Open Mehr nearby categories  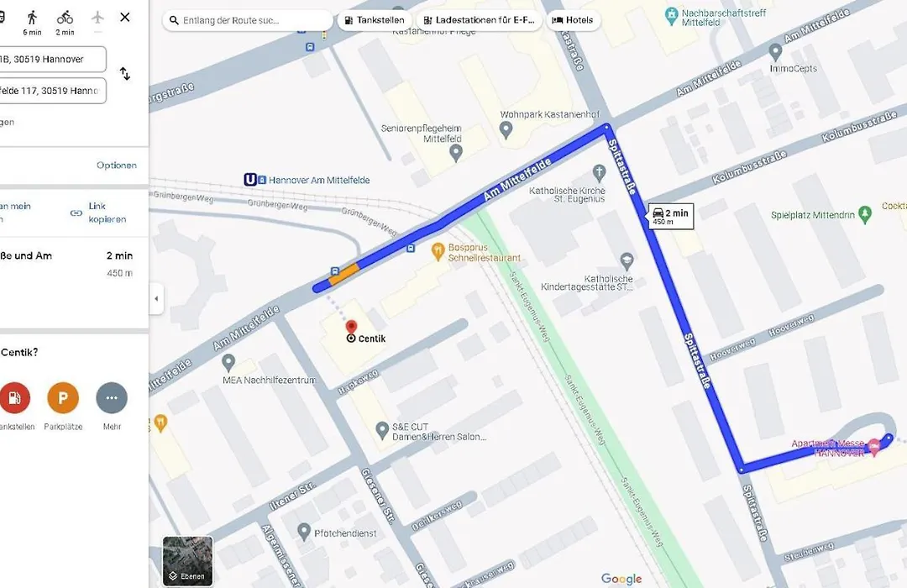pos(112,397)
